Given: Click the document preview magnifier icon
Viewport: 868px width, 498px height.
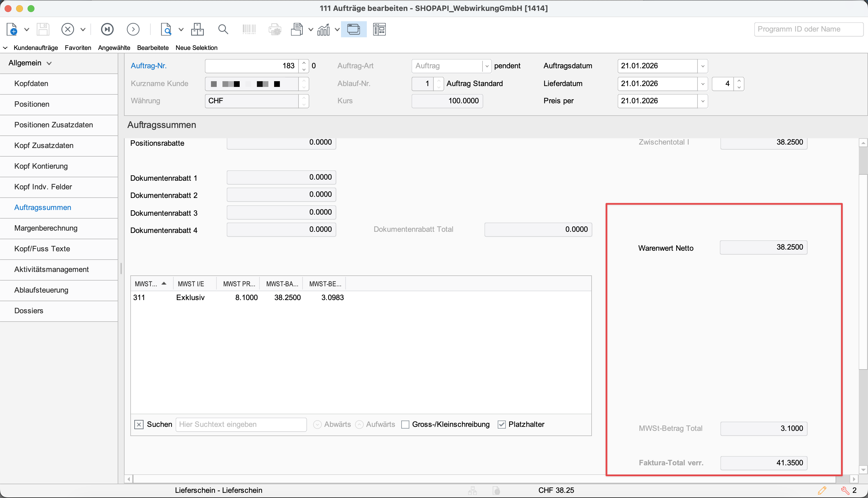Looking at the screenshot, I should pyautogui.click(x=166, y=30).
